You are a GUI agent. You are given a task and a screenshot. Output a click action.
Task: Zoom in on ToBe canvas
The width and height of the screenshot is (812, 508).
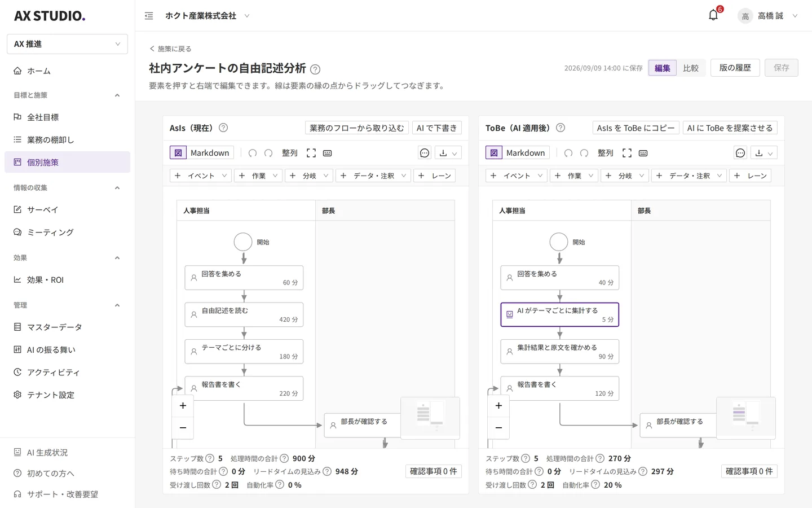[x=498, y=406]
